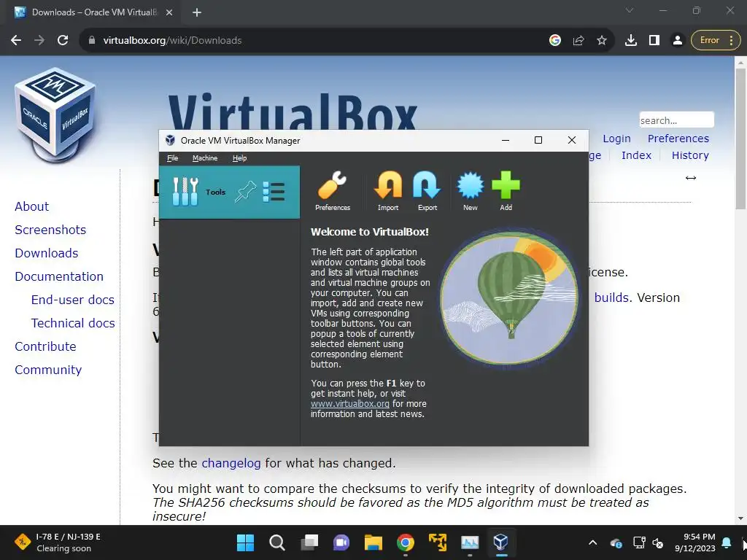Click the VirtualBox taskbar icon

(x=500, y=542)
